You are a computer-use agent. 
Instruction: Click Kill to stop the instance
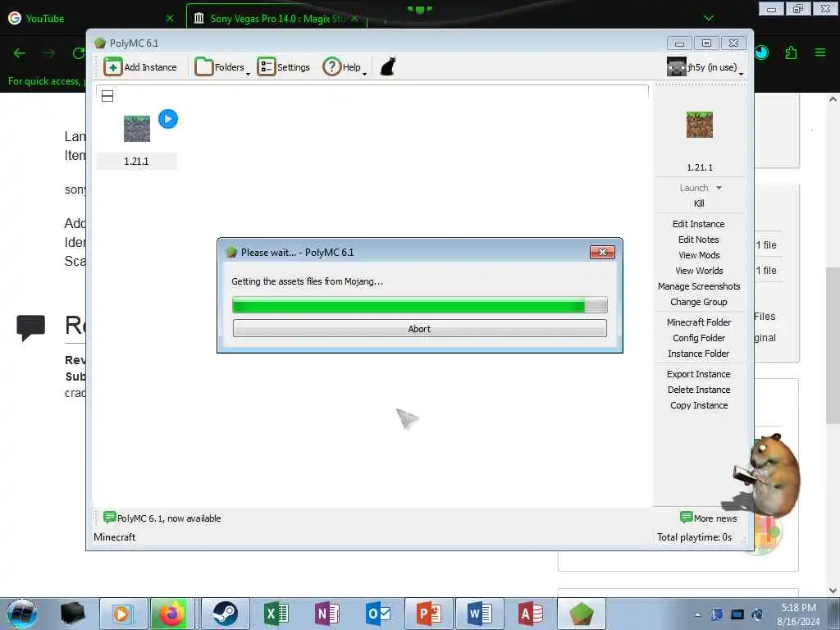(699, 203)
